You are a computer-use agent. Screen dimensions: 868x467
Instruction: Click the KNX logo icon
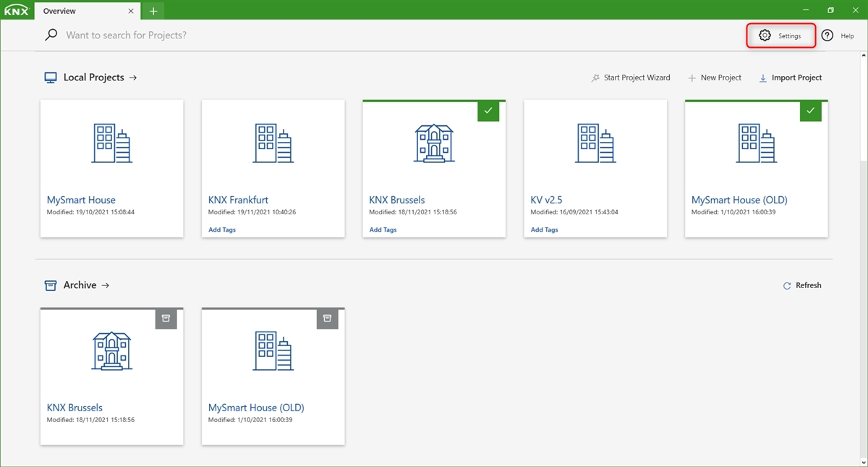click(16, 10)
